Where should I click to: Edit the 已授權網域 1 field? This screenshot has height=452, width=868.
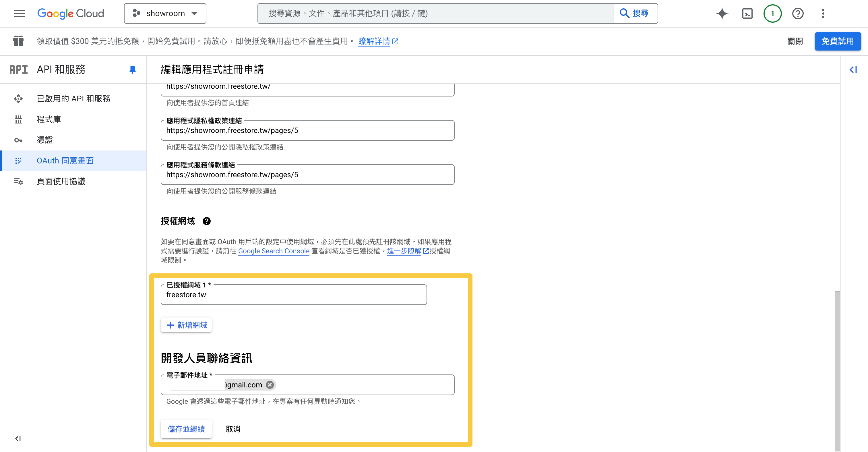coord(294,295)
